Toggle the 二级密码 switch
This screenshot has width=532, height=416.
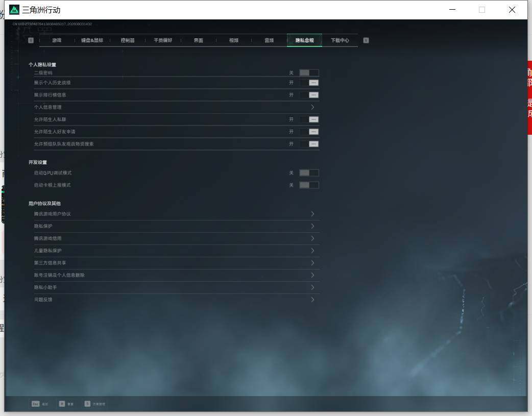(309, 72)
